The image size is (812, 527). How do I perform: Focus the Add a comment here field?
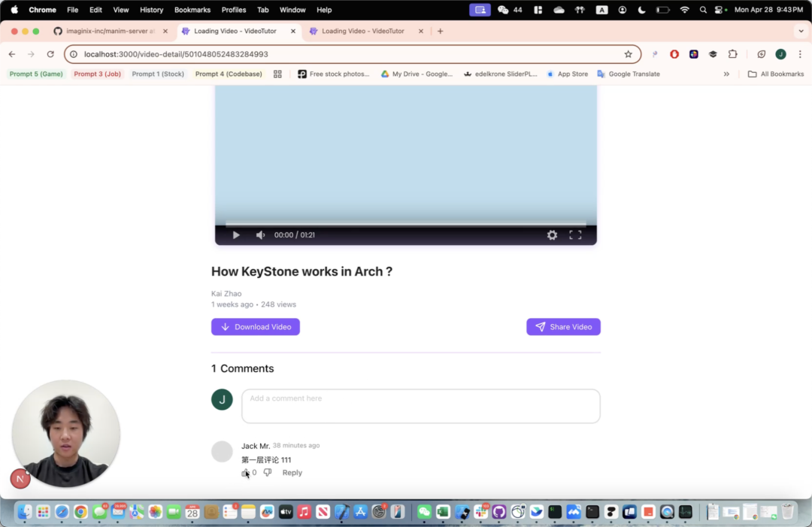click(x=420, y=407)
